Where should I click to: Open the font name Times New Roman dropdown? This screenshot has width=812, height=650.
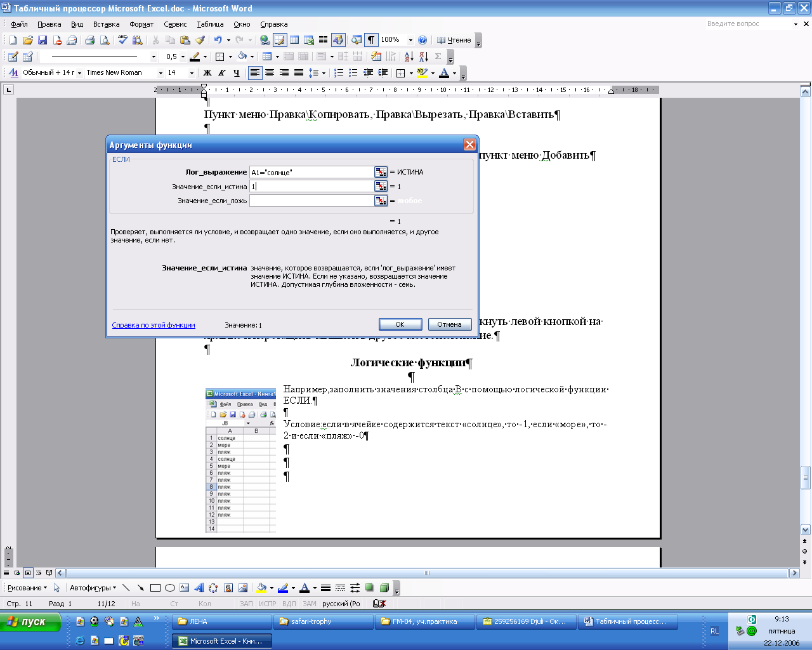[160, 73]
